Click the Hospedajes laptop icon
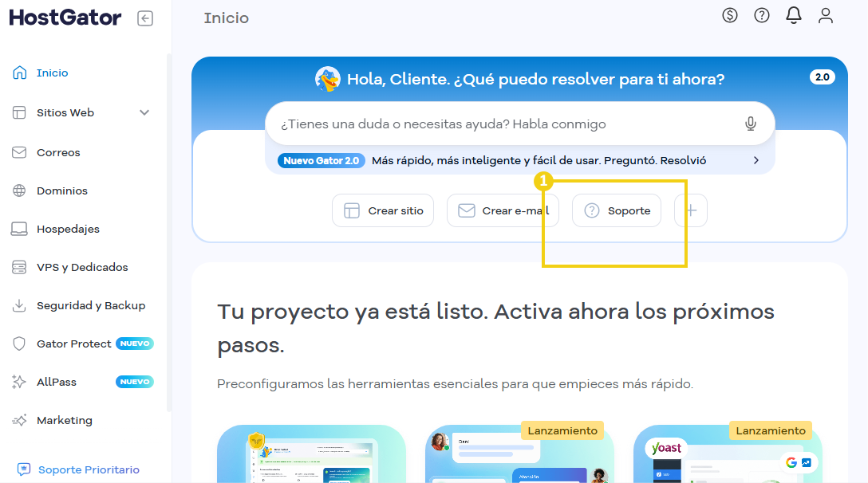 click(x=19, y=229)
